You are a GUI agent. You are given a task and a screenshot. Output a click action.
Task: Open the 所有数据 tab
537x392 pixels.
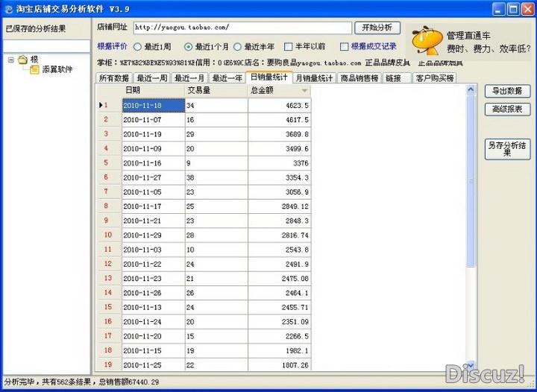click(114, 78)
